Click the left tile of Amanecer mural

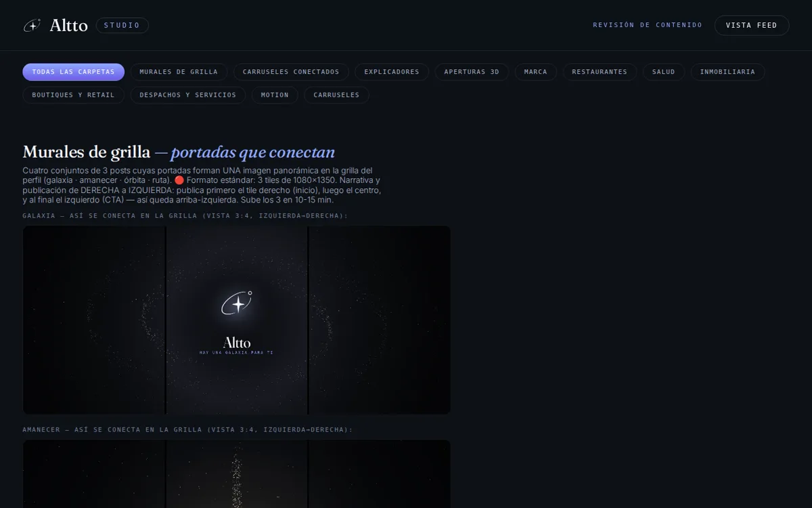pyautogui.click(x=94, y=474)
